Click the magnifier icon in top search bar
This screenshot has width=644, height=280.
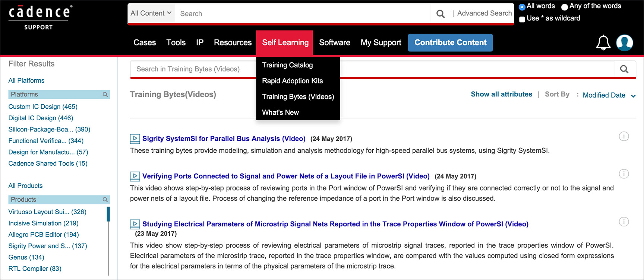coord(441,14)
